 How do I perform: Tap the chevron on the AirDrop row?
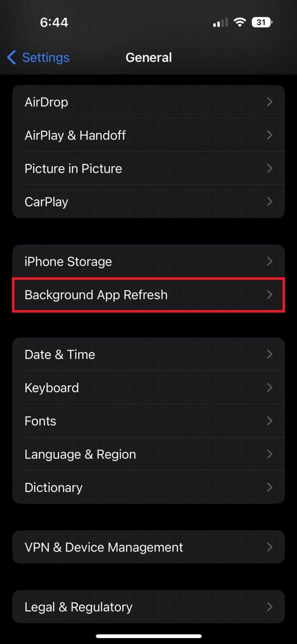tap(270, 102)
